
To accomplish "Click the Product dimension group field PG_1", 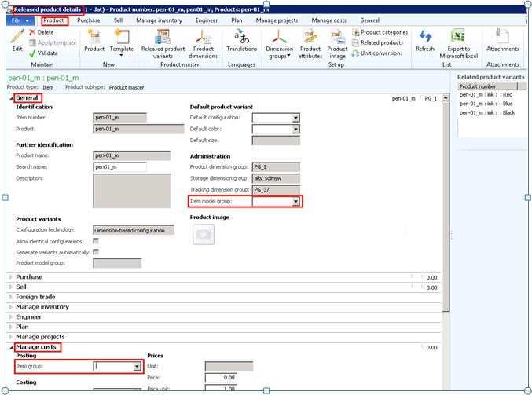I will pyautogui.click(x=276, y=167).
